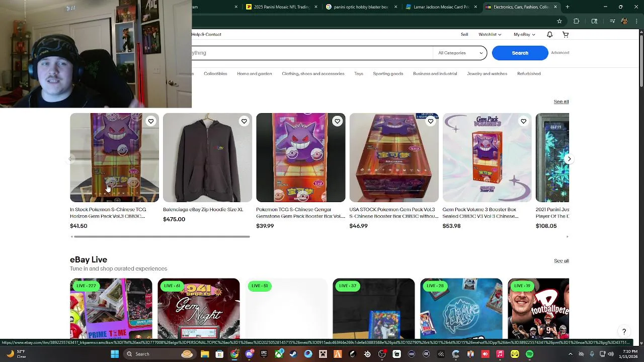644x362 pixels.
Task: Switch to panini optic hobby blaster tab
Action: [x=361, y=7]
